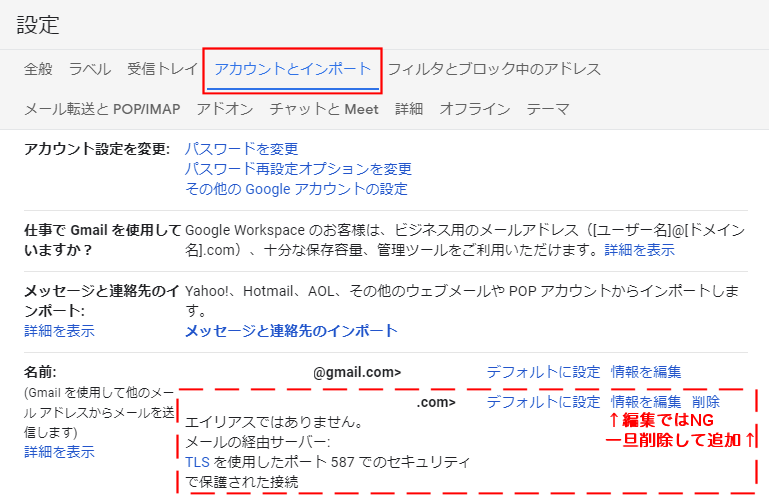Viewport: 769px width, 496px height.
Task: Click the パスワードを変更 link
Action: point(241,149)
